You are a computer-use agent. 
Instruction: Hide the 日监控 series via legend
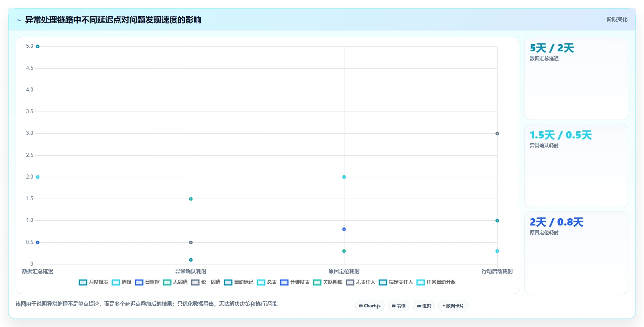pyautogui.click(x=148, y=282)
